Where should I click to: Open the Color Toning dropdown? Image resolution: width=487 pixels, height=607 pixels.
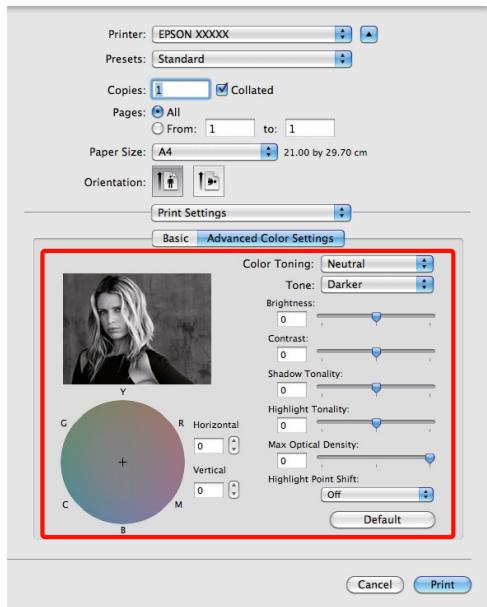pos(377,264)
